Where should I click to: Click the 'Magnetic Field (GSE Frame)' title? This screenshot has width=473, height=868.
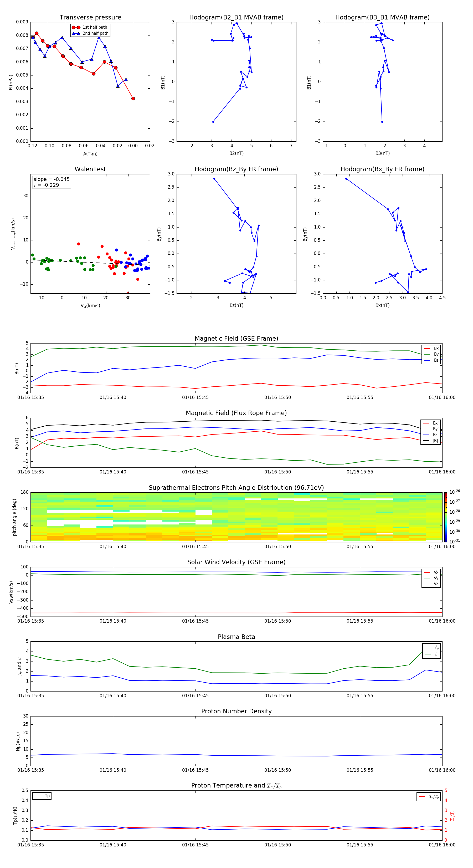pos(236,339)
